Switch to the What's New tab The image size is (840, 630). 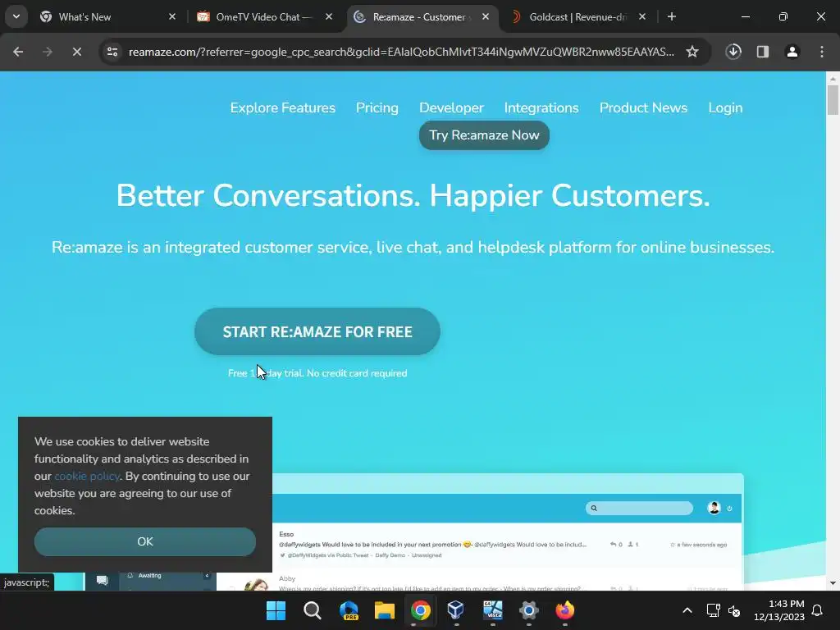(x=107, y=16)
